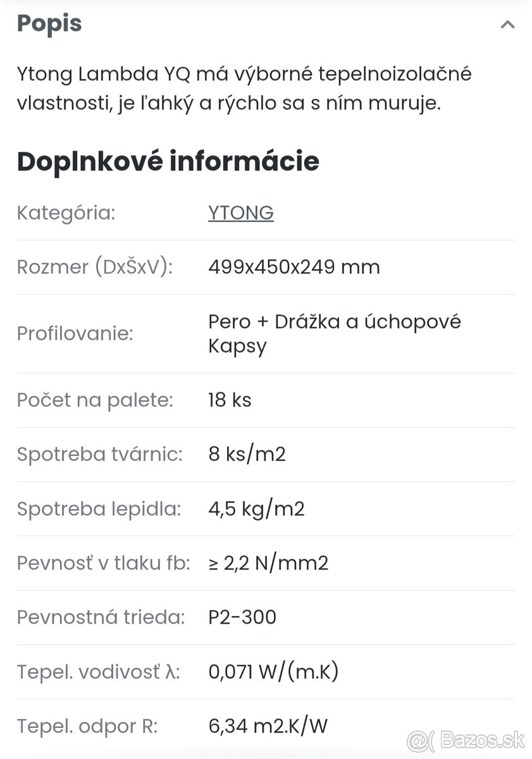Image resolution: width=532 pixels, height=759 pixels.
Task: Select the 499x450x249 mm dimension value
Action: pos(294,267)
